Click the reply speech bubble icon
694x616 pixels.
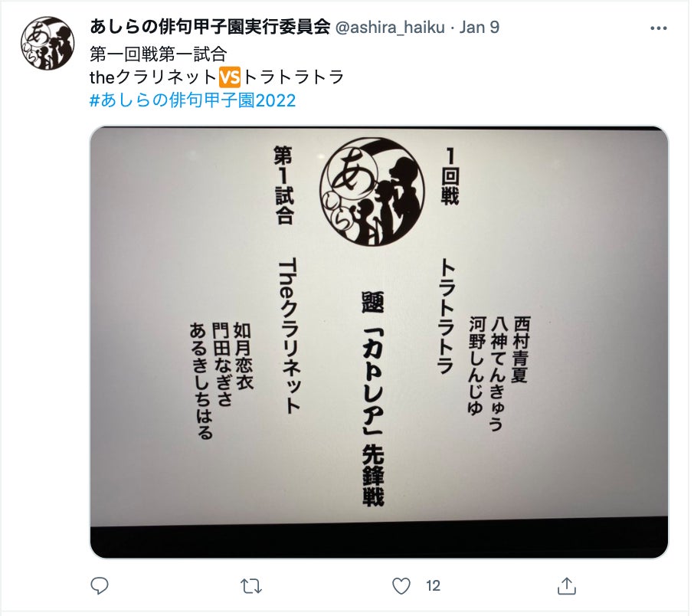pos(99,585)
